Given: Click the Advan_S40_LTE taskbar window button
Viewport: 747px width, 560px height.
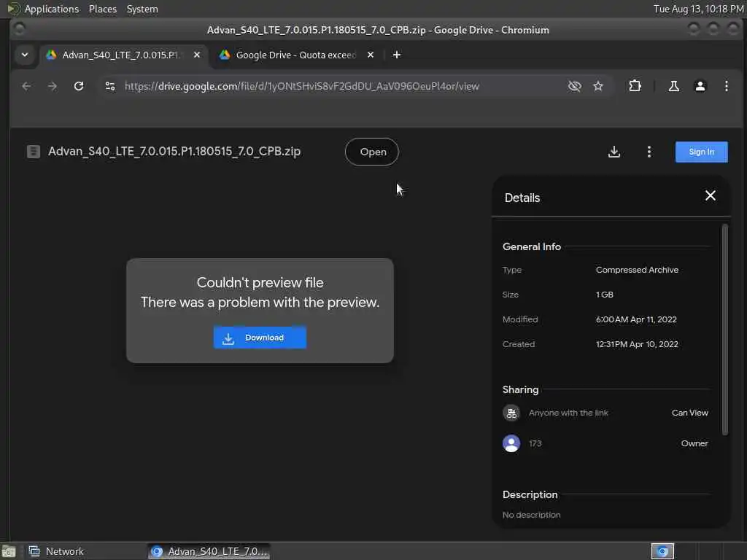Looking at the screenshot, I should 209,551.
